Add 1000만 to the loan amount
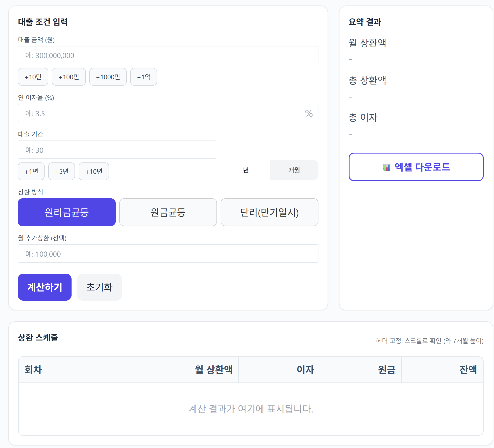Viewport: 494px width, 448px height. click(108, 77)
